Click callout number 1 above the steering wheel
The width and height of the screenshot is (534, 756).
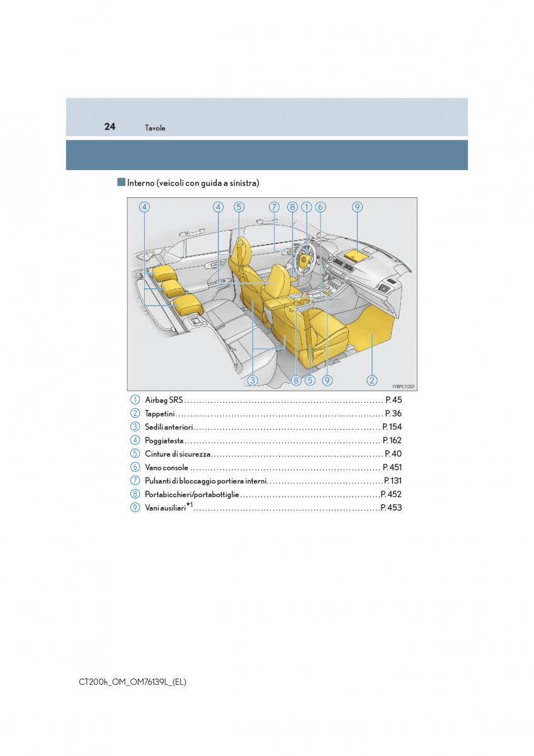tap(307, 207)
